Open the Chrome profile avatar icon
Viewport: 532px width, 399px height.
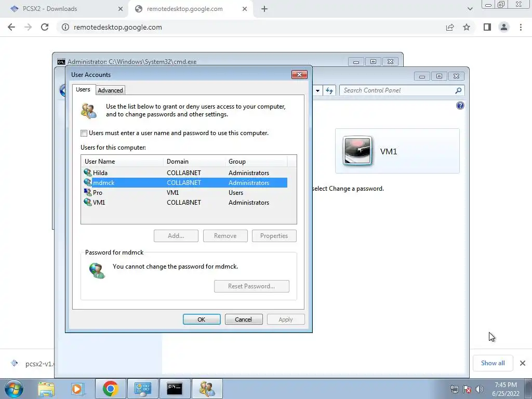pos(504,27)
